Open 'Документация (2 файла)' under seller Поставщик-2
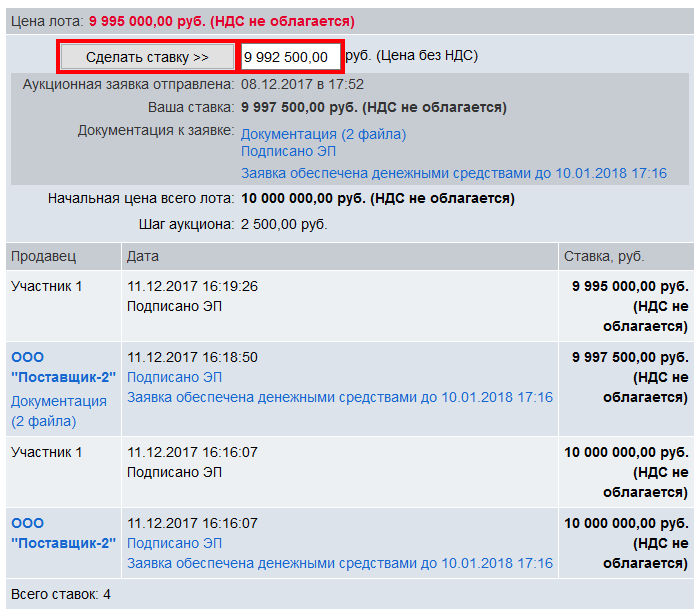The width and height of the screenshot is (700, 615). 58,411
